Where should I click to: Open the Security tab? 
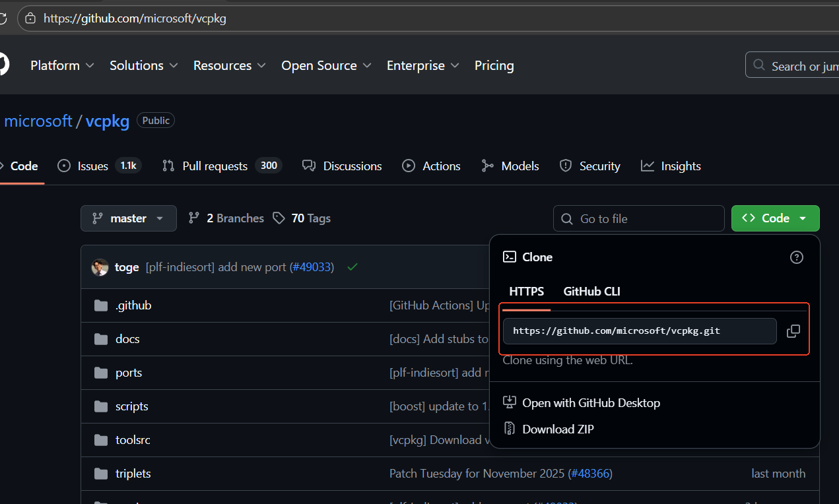pos(590,166)
